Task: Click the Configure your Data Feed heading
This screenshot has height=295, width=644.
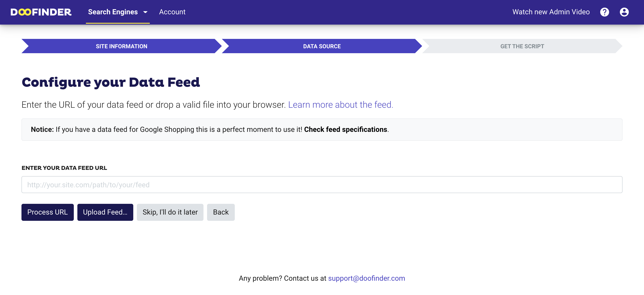Action: tap(111, 82)
